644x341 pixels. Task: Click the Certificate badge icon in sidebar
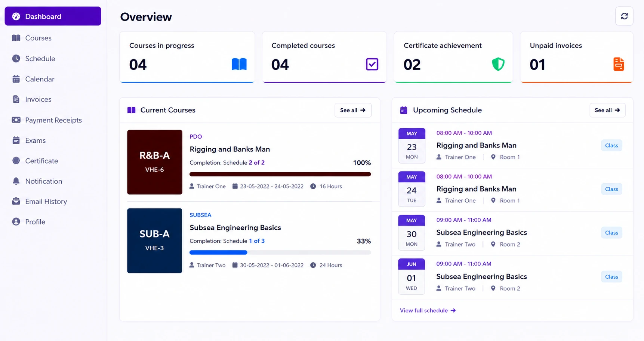[16, 161]
